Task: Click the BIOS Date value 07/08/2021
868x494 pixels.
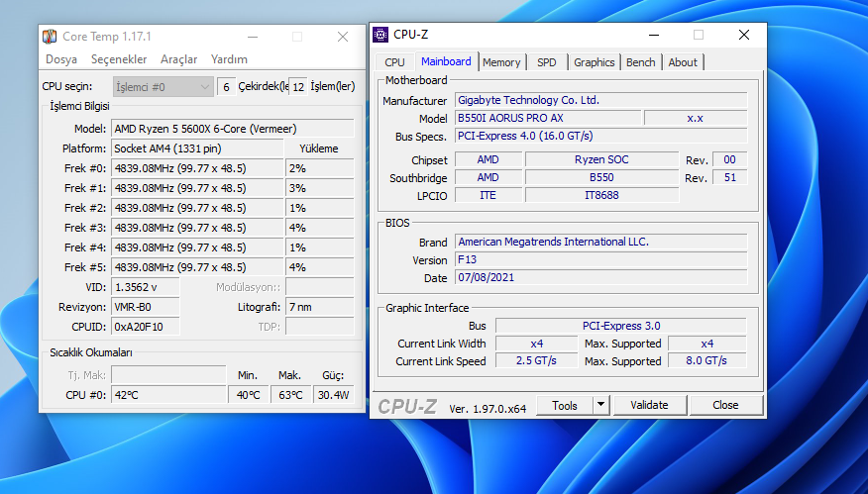Action: click(x=601, y=277)
